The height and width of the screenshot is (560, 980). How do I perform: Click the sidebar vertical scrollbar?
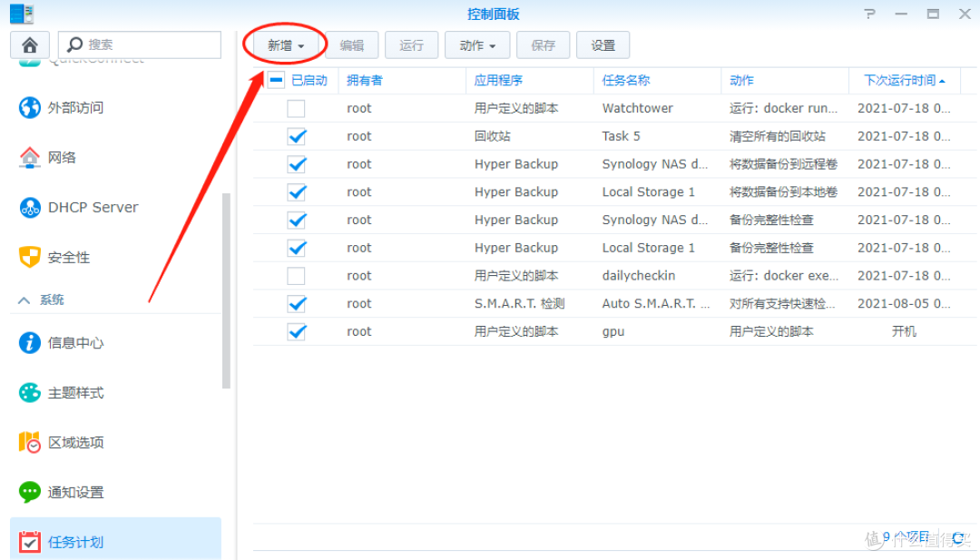click(x=226, y=290)
